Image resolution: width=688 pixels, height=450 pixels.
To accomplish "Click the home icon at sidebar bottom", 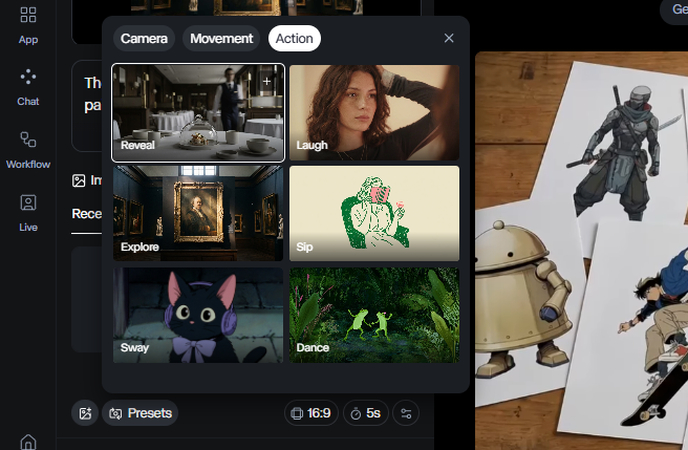I will point(28,441).
